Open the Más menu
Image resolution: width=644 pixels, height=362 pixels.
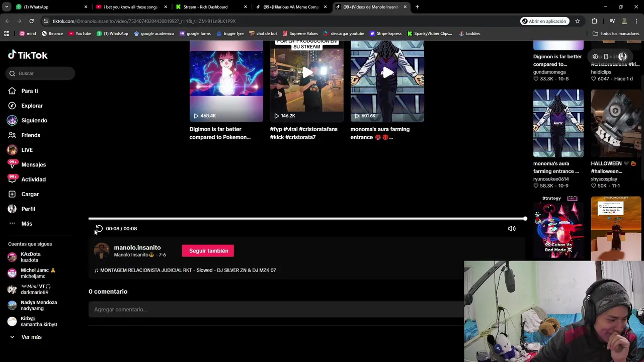tap(20, 224)
